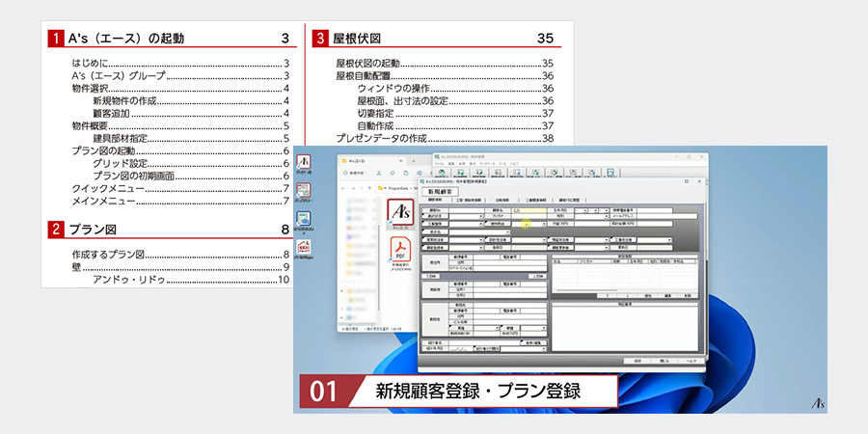Click the topmost A's desktop shortcut icon

tap(304, 163)
